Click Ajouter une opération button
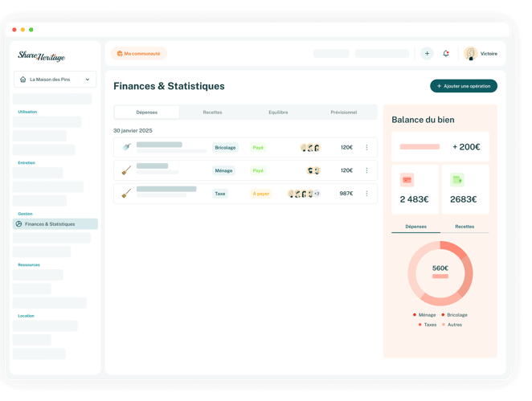The image size is (532, 401). pos(464,86)
